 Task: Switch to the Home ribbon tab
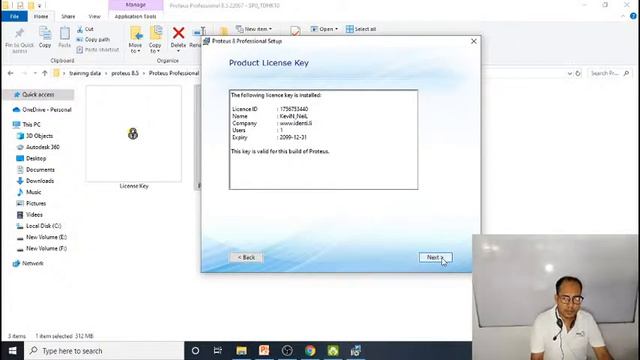(x=41, y=16)
